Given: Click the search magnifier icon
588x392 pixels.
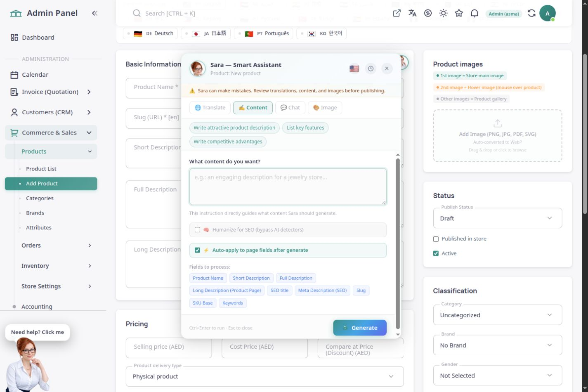Looking at the screenshot, I should 137,13.
